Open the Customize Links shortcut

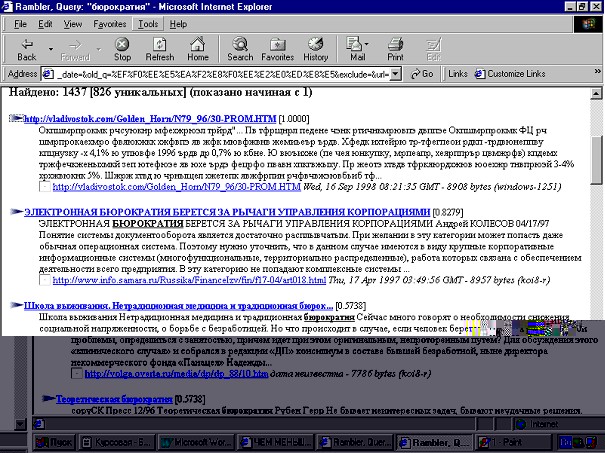(510, 74)
